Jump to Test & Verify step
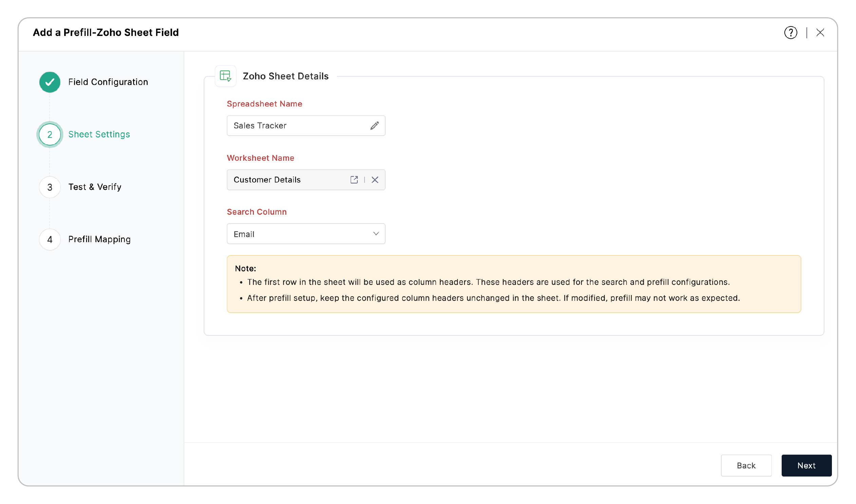Viewport: 856px width, 504px height. click(x=95, y=187)
